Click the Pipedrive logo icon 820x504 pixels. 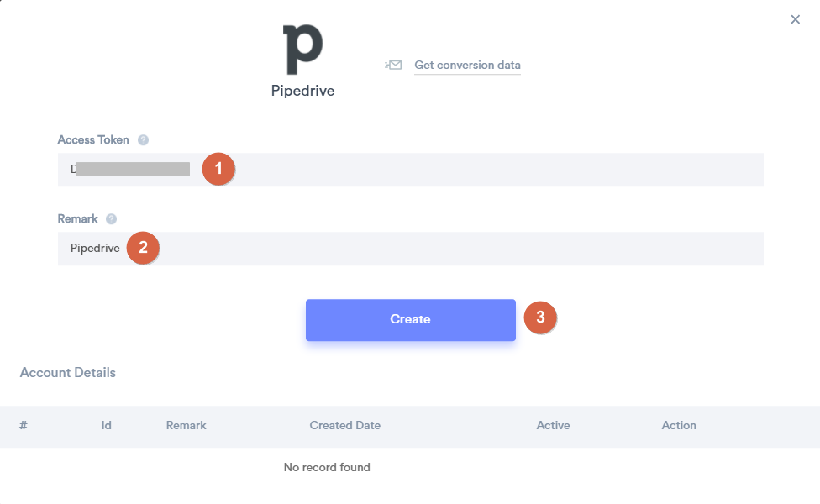(302, 50)
